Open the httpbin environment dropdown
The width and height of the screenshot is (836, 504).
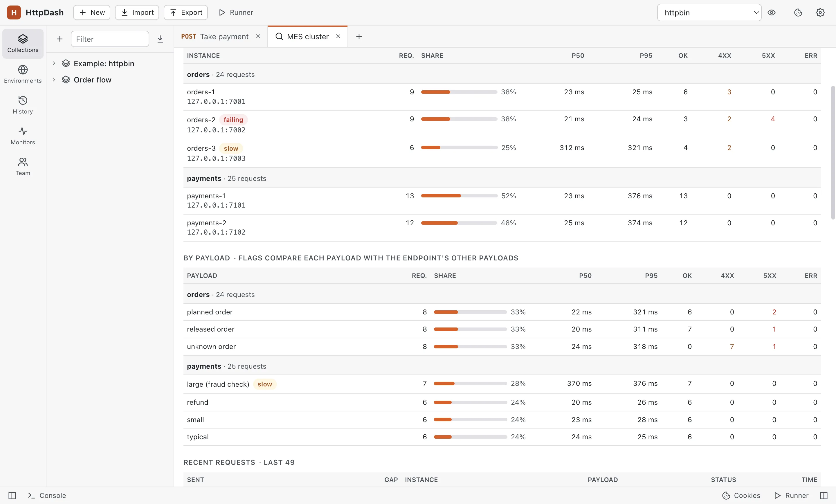tap(709, 12)
